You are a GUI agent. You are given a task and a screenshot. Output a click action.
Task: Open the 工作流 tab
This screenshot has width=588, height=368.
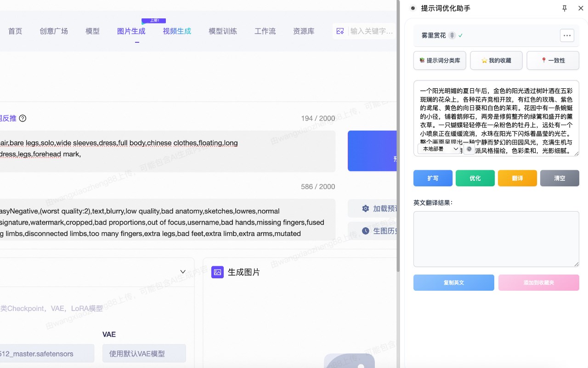pyautogui.click(x=265, y=31)
